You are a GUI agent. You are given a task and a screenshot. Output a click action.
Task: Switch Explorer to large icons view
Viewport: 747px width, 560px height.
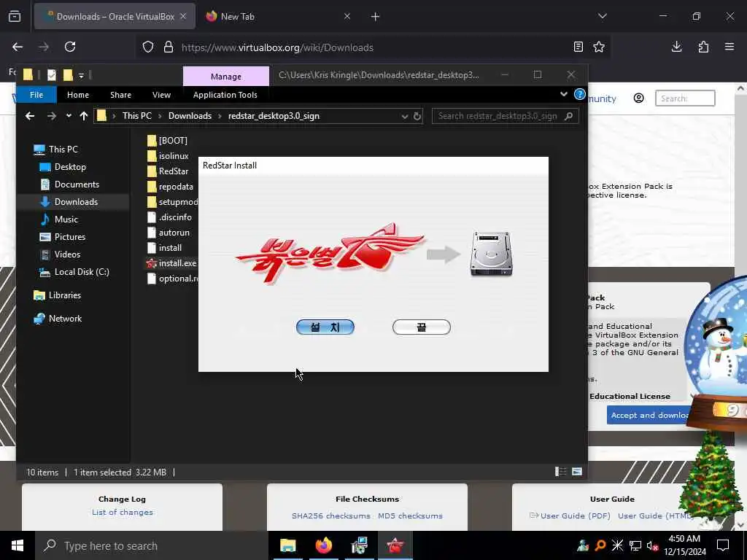click(x=577, y=472)
